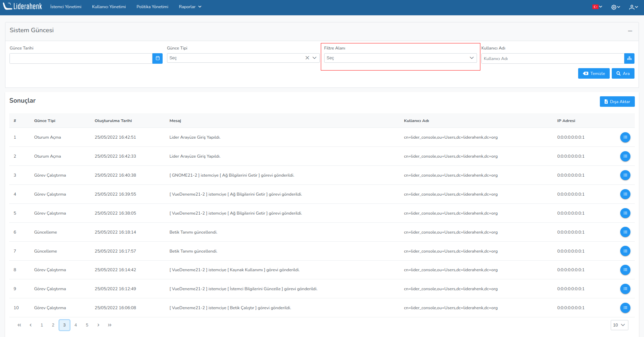The width and height of the screenshot is (644, 337).
Task: Collapse the Sistem Güncesi panel
Action: click(630, 31)
